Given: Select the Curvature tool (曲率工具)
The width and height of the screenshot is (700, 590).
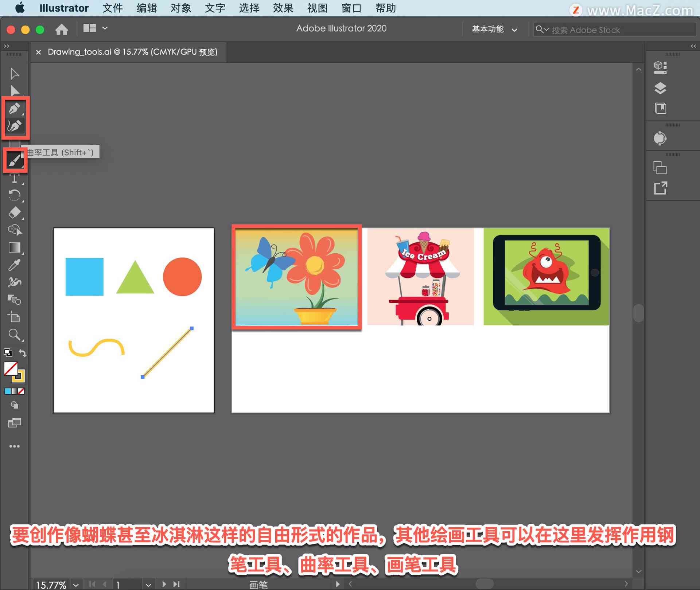Looking at the screenshot, I should (15, 125).
